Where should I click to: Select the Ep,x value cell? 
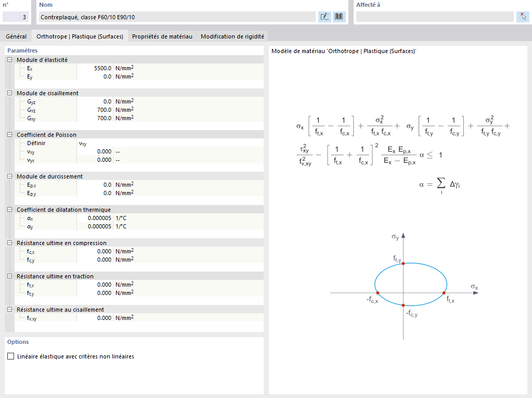pos(95,185)
